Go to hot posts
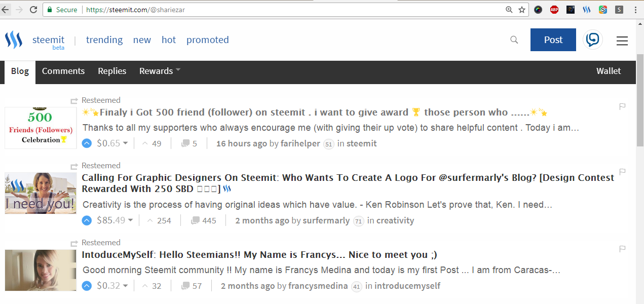 pos(169,40)
